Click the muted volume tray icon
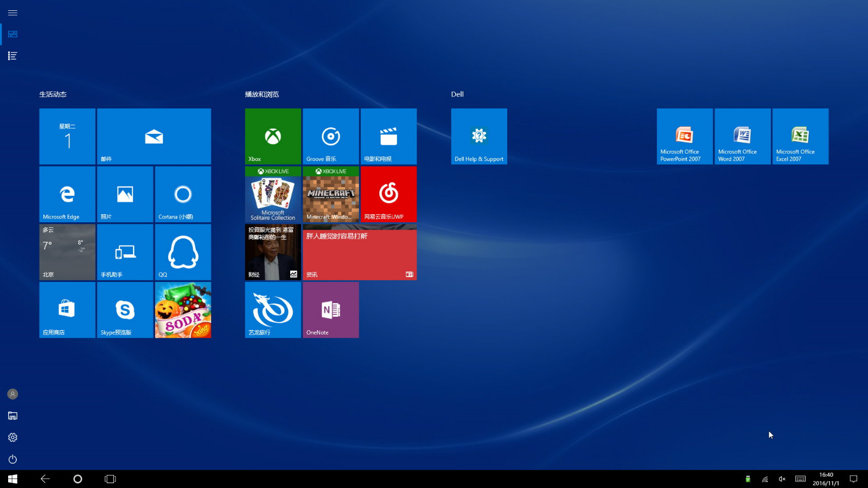The height and width of the screenshot is (488, 868). 782,479
